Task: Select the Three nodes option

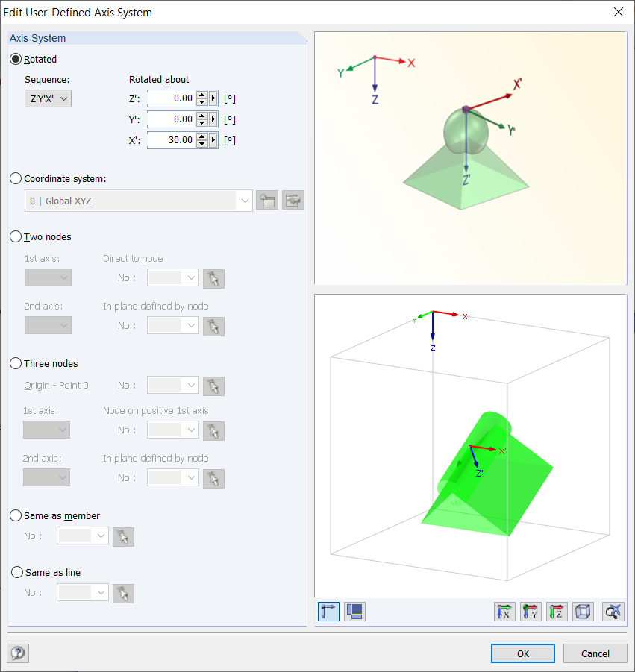Action: click(16, 363)
